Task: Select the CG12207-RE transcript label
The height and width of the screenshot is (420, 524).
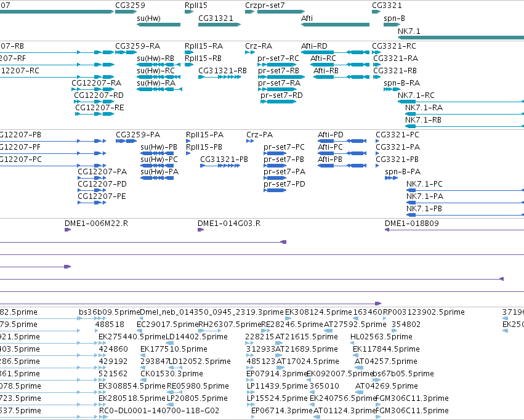Action: [100, 108]
